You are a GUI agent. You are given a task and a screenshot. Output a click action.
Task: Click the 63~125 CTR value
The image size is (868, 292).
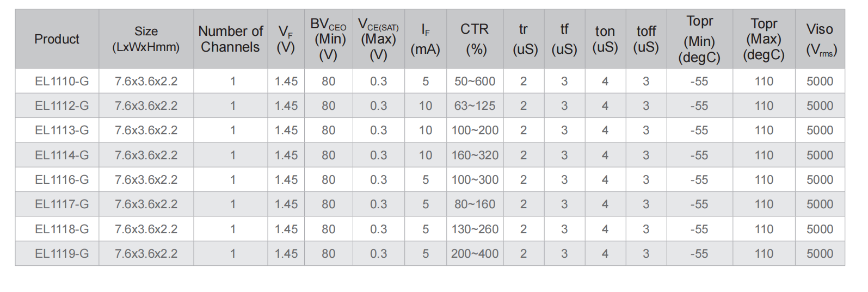(x=475, y=106)
